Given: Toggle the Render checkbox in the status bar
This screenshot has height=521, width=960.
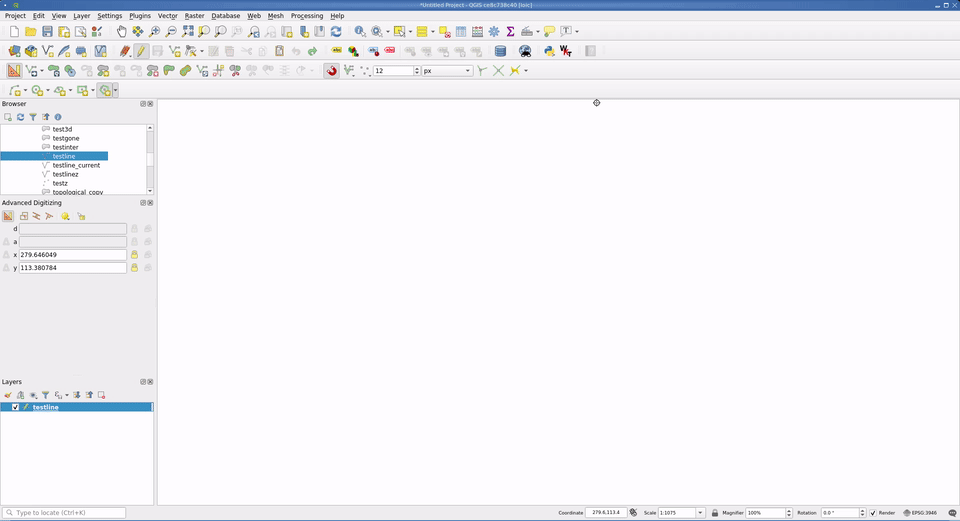Looking at the screenshot, I should [x=873, y=513].
